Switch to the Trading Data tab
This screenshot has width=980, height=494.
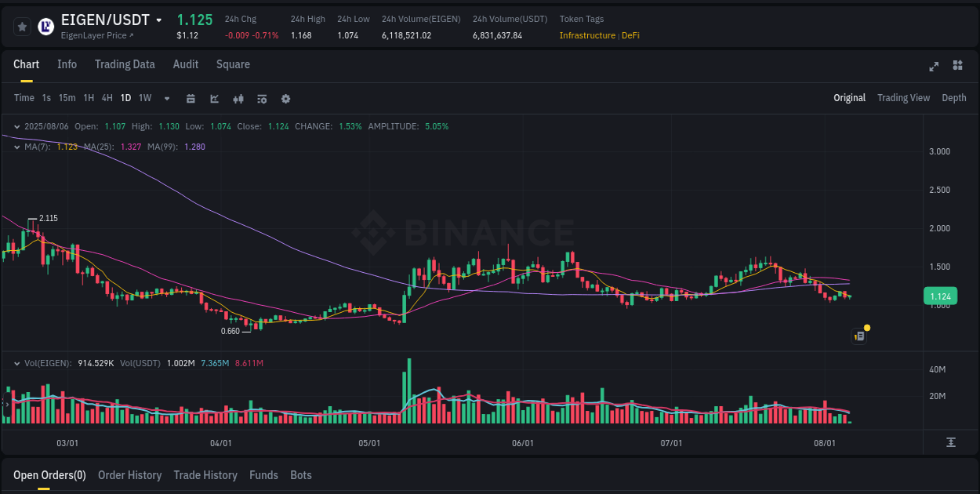[x=125, y=64]
